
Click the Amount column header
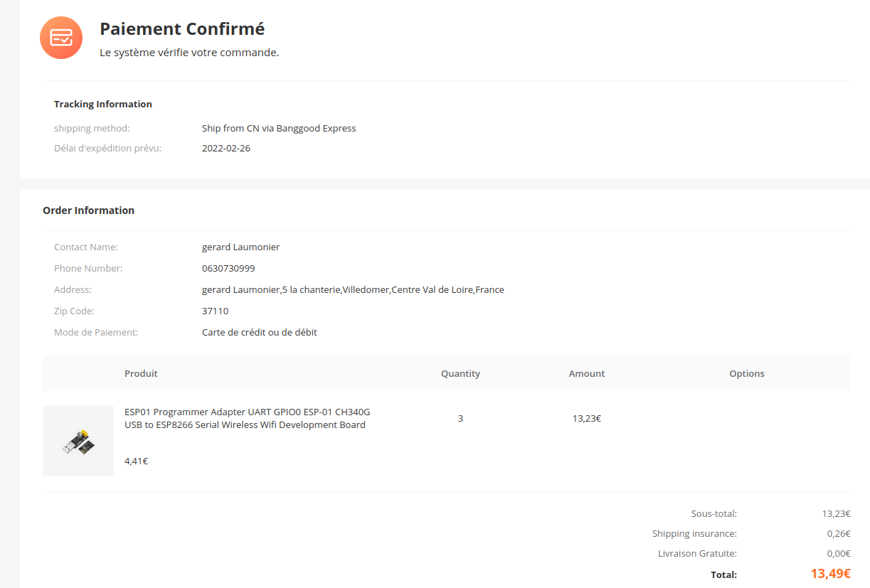(587, 373)
